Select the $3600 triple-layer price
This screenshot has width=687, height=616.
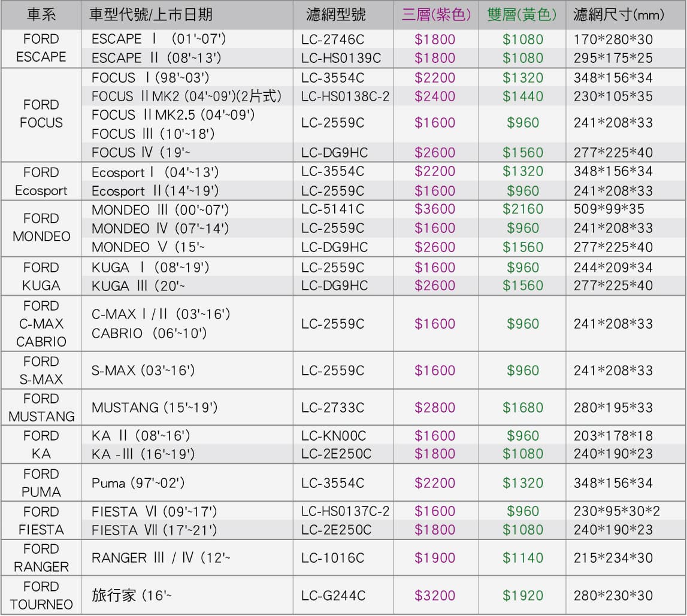click(x=435, y=210)
